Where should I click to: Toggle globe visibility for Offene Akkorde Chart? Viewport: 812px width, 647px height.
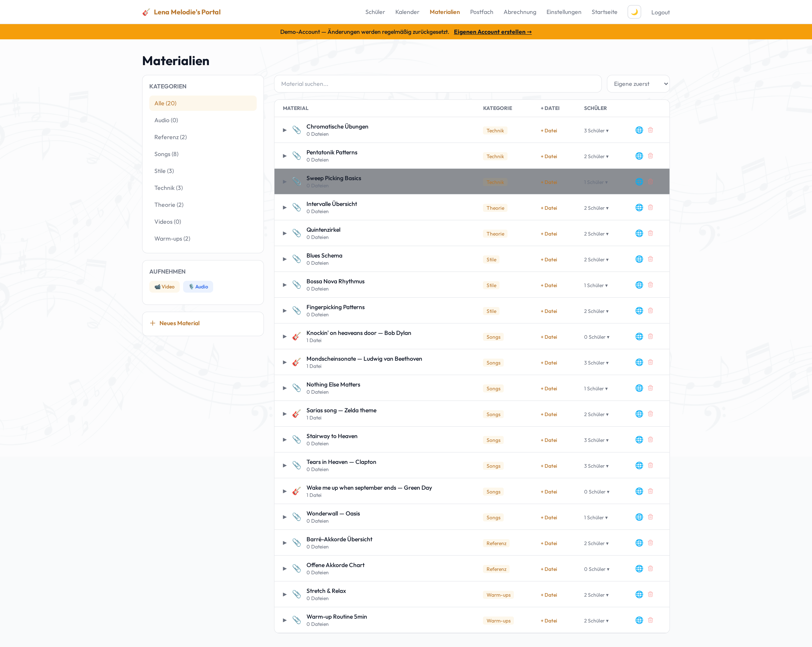click(639, 569)
